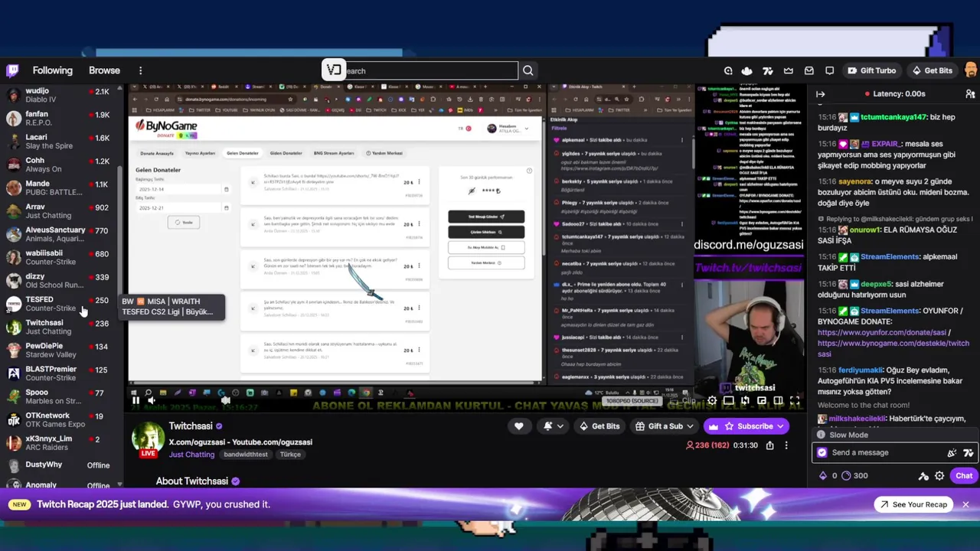
Task: Open the 7TV icon in top bar
Action: [x=768, y=70]
